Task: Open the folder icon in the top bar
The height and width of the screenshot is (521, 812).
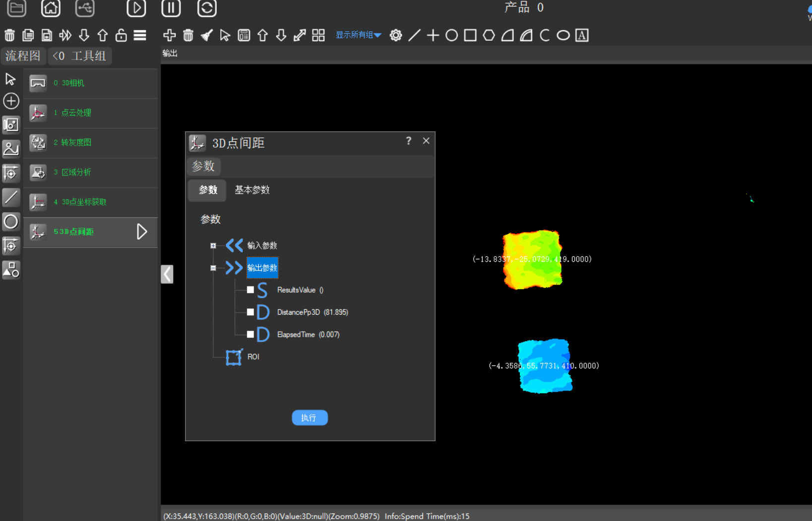Action: tap(16, 7)
